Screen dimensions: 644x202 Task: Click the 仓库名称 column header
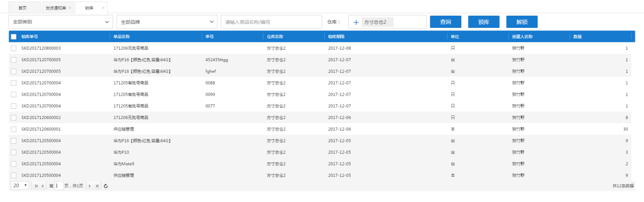click(275, 36)
